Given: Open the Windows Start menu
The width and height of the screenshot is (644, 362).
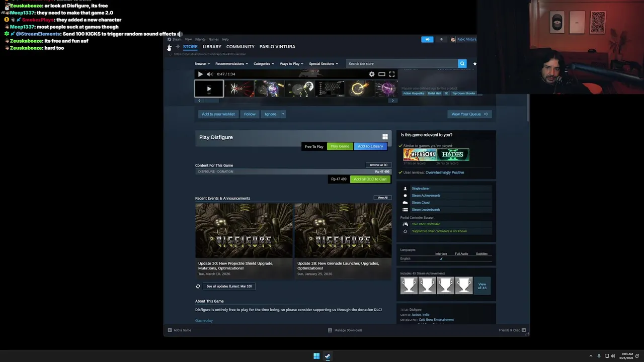Looking at the screenshot, I should pos(316,356).
